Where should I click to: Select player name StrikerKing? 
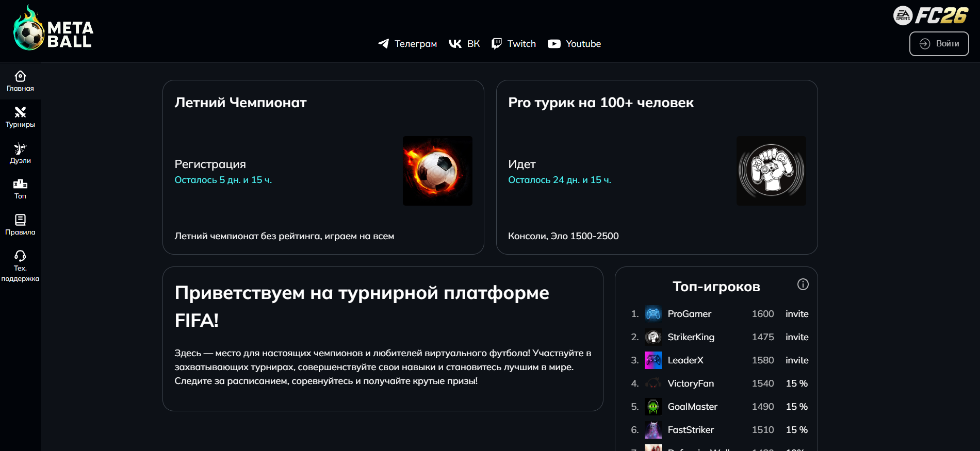691,337
